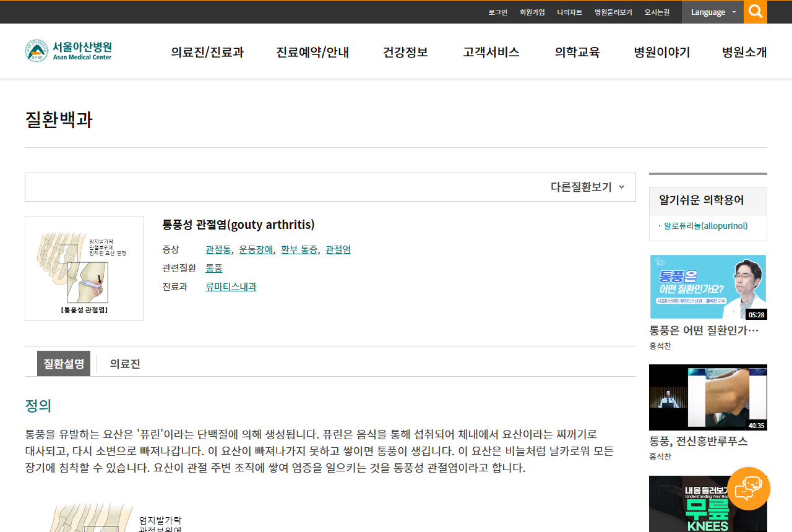Click the 통풍성 관절염(gouty arthritis) title
792x532 pixels.
[x=238, y=225]
